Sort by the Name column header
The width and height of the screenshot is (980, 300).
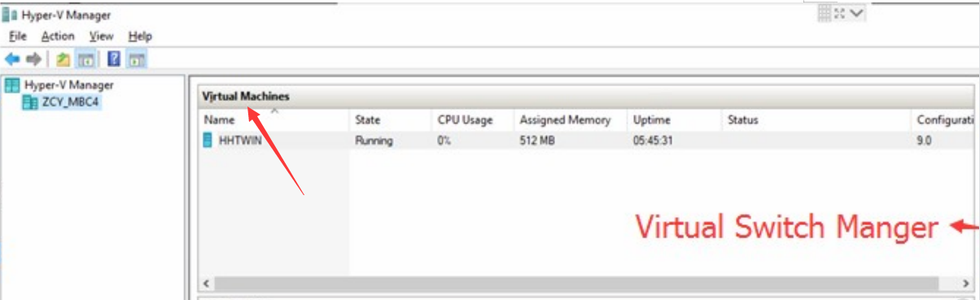point(274,120)
